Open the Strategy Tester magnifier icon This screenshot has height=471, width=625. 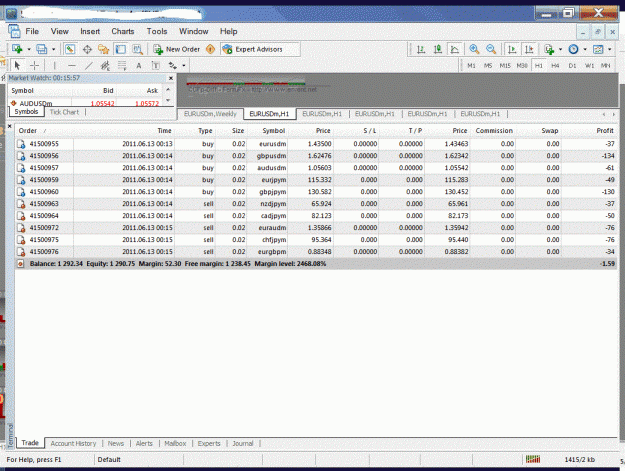pos(137,49)
